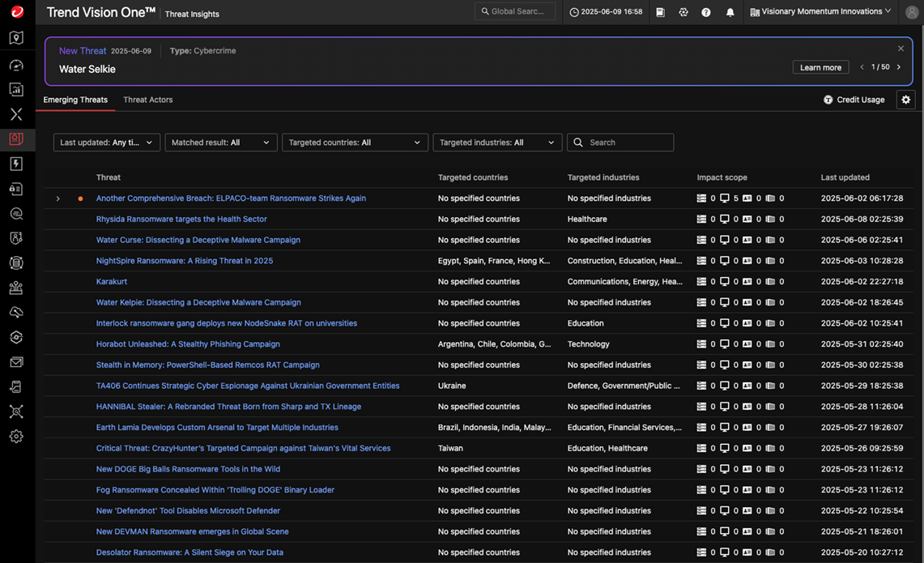
Task: Open Threat Insights table settings gear
Action: [x=905, y=100]
